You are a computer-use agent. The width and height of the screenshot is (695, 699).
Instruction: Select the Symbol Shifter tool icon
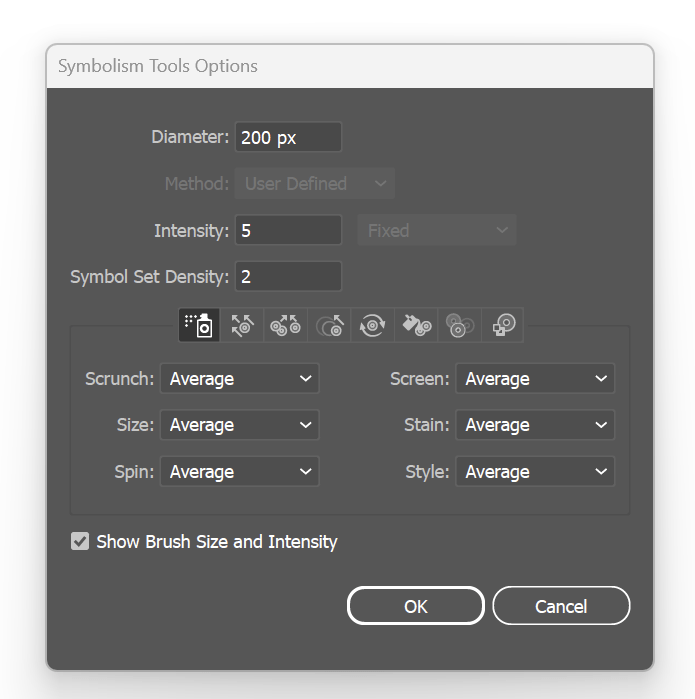(x=242, y=325)
